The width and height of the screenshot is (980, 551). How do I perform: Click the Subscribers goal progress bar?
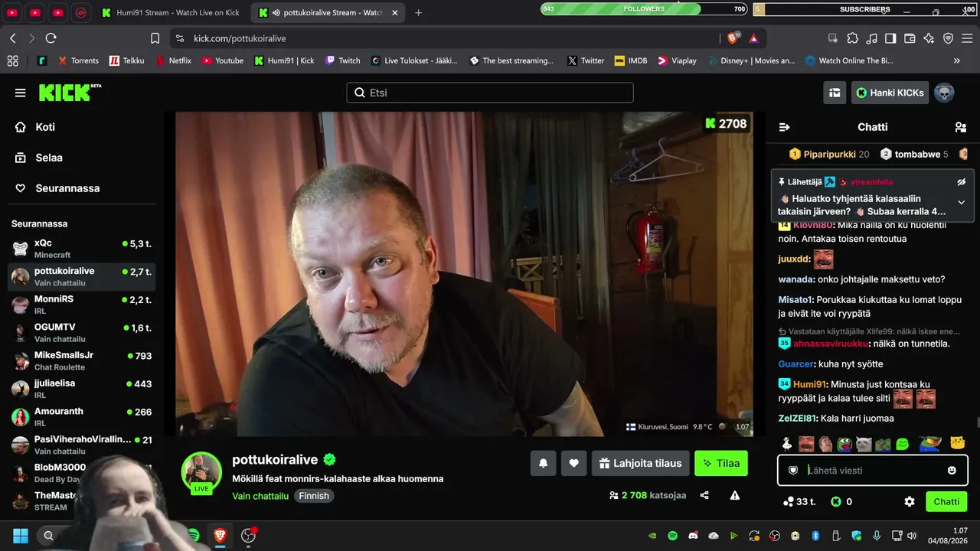865,9
